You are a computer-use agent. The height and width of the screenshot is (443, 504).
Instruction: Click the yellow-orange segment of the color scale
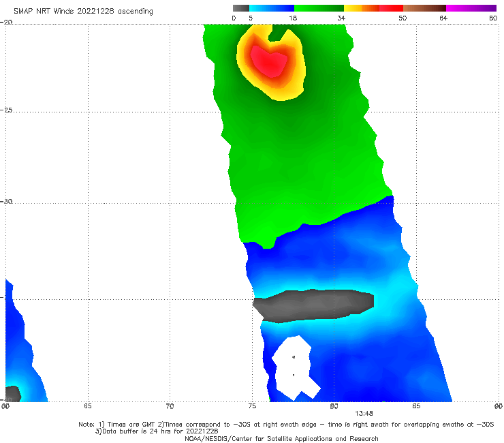(x=362, y=8)
